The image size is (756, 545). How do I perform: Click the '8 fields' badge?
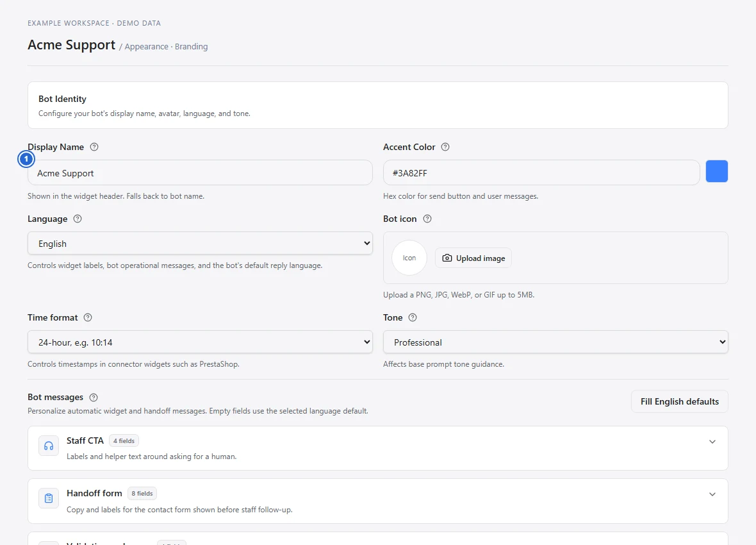[142, 493]
